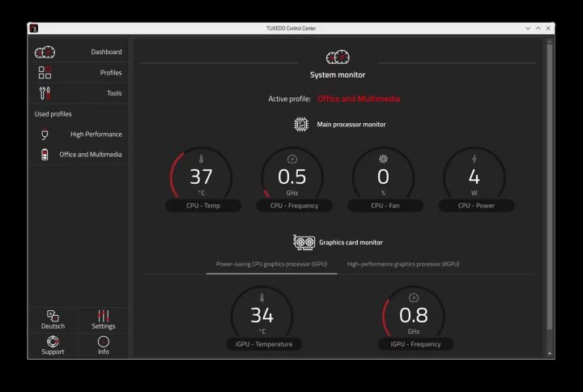Click the iGPU - Frequency label
Image resolution: width=583 pixels, height=392 pixels.
(415, 344)
